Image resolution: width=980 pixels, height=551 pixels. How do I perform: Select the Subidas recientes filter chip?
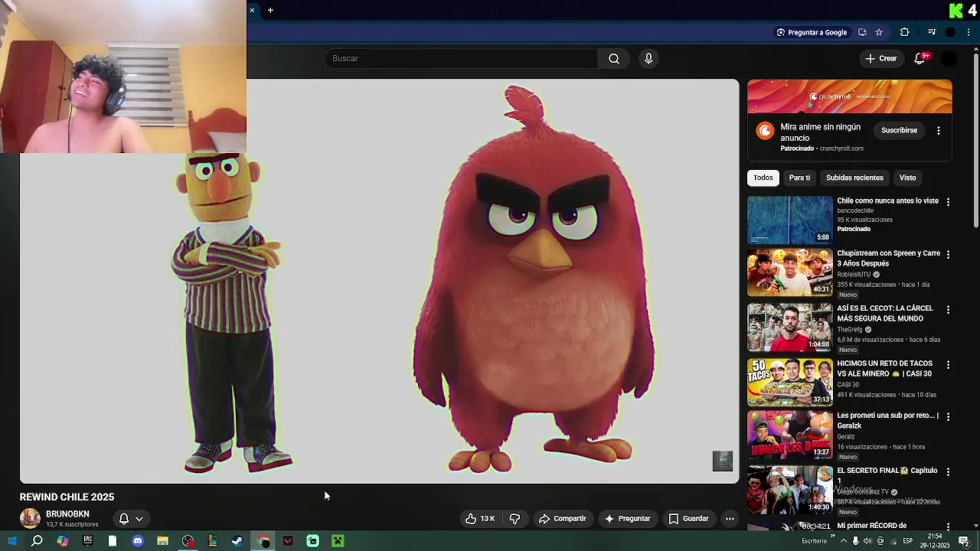[854, 178]
